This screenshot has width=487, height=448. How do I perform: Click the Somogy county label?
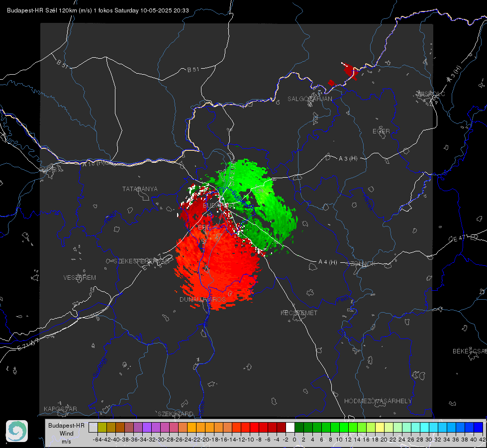click(100, 368)
